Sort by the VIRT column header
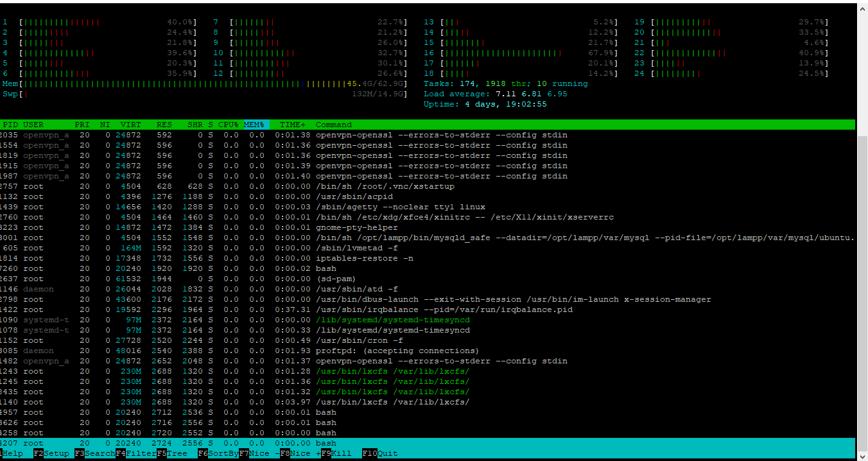This screenshot has width=868, height=461. point(131,125)
